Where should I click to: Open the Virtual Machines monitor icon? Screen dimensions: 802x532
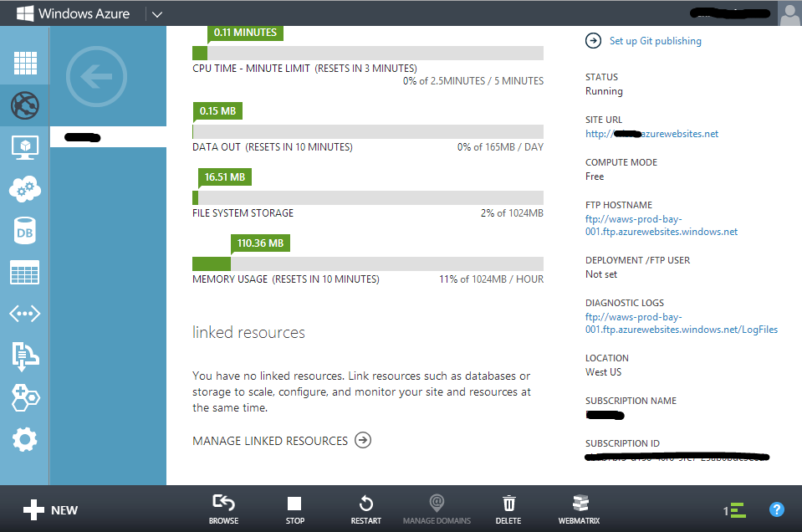pos(25,148)
